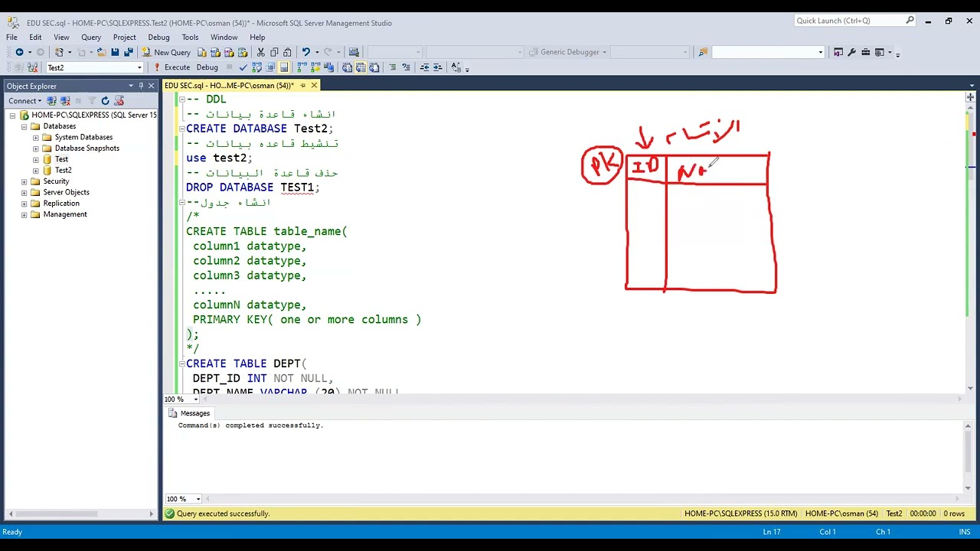Click the Cut scissors icon
The height and width of the screenshot is (551, 980).
point(260,52)
